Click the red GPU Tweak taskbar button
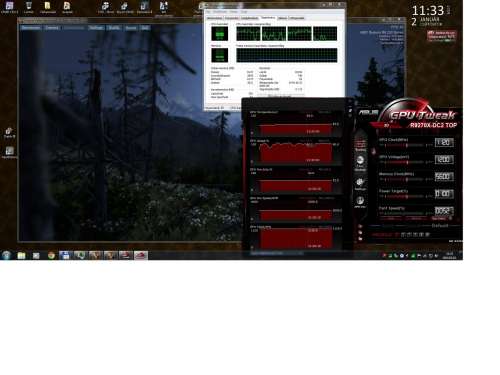The height and width of the screenshot is (375, 500). point(141,255)
